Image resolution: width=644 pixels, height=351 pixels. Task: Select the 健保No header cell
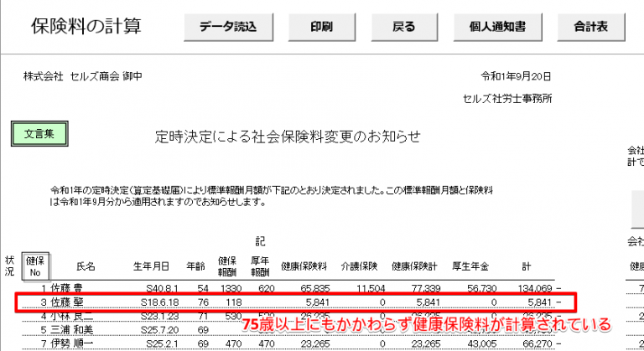35,266
